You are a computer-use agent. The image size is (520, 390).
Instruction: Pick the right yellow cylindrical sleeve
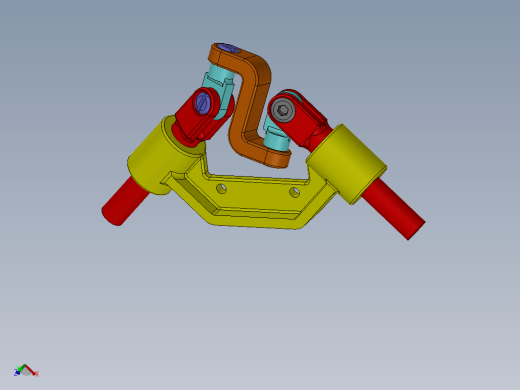pos(347,163)
